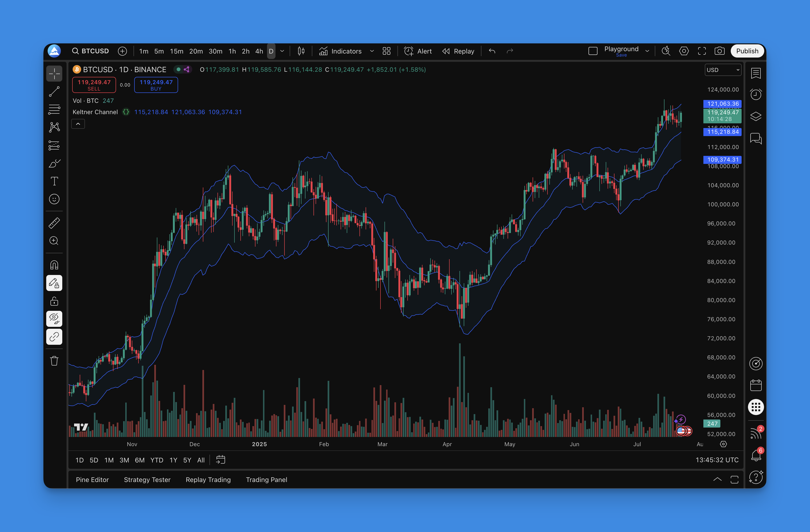810x532 pixels.
Task: Open Keltner Channel source code braces
Action: [126, 112]
